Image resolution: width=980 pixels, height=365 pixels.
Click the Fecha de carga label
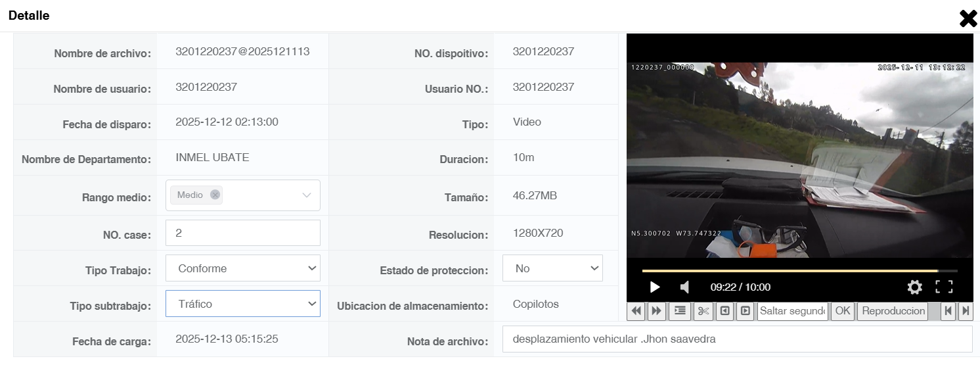coord(112,341)
